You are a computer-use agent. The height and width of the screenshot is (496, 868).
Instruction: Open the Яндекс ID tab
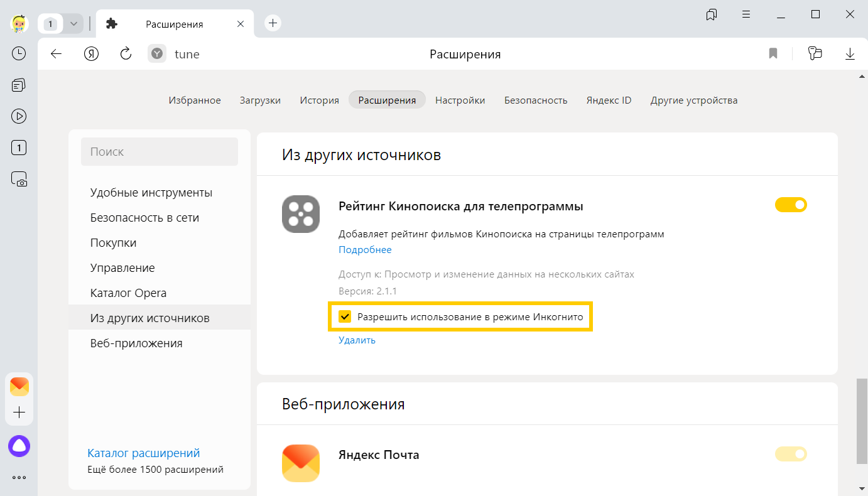[x=609, y=100]
